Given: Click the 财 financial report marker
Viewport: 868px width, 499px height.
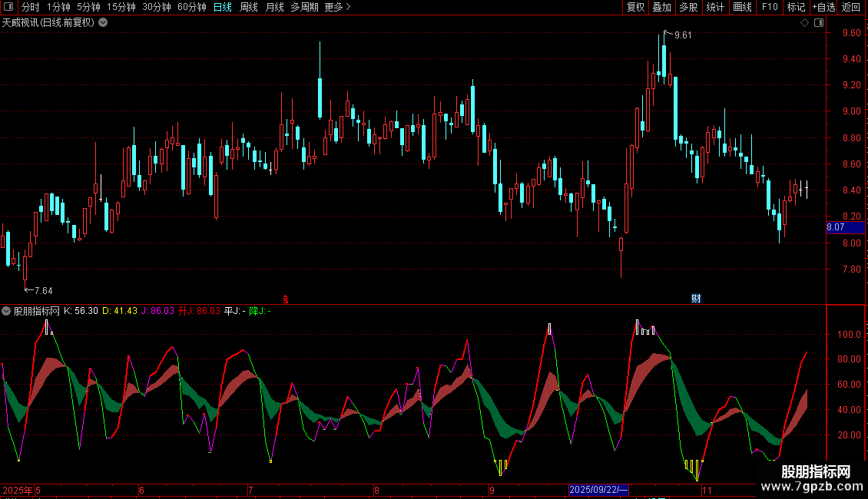Looking at the screenshot, I should pyautogui.click(x=696, y=299).
